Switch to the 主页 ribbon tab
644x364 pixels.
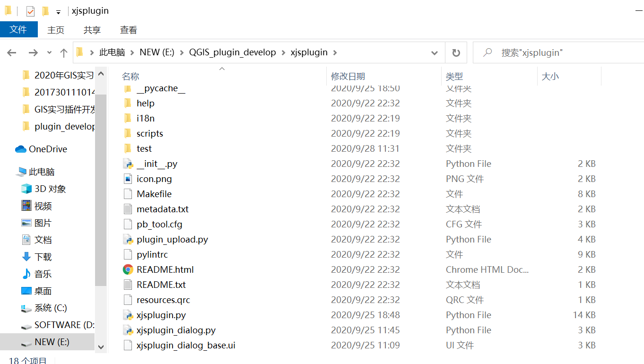(x=56, y=30)
